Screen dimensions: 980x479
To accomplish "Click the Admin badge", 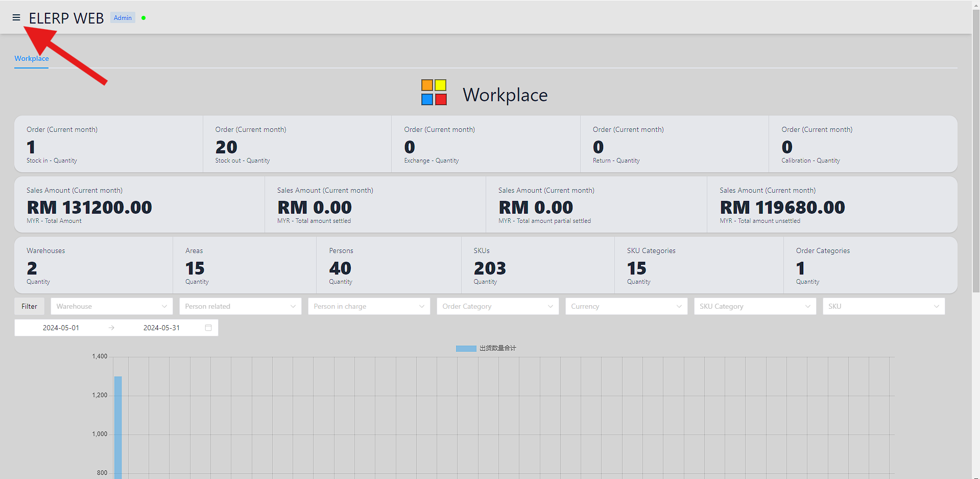I will coord(123,18).
